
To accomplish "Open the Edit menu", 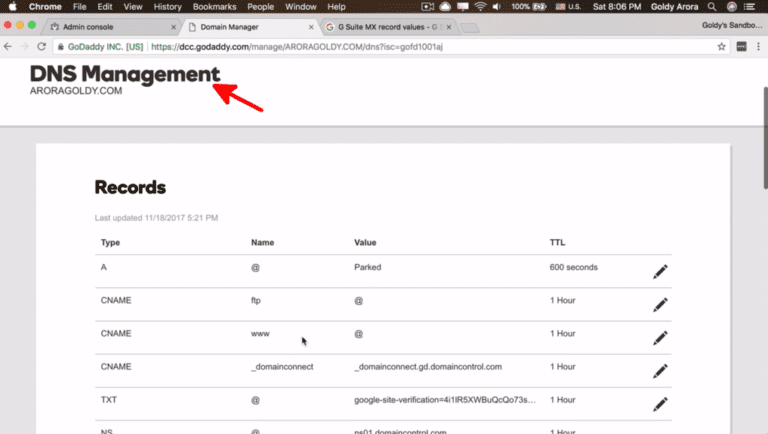I will [x=105, y=7].
